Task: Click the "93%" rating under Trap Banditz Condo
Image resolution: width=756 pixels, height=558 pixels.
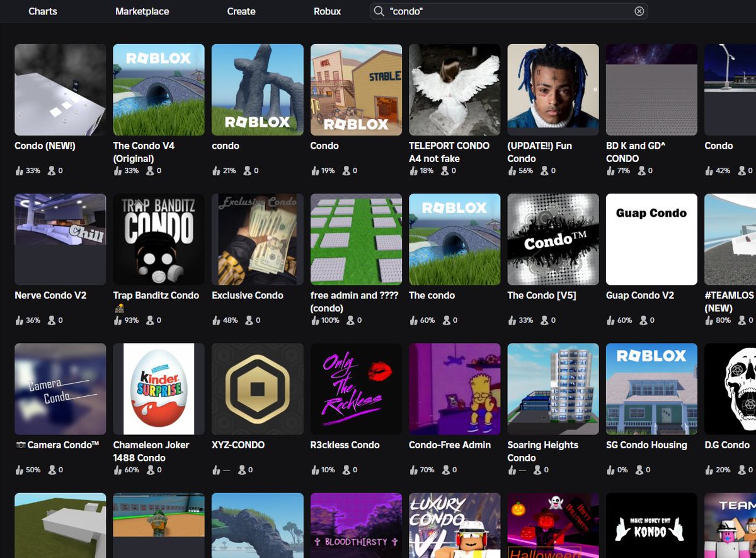Action: pos(131,320)
